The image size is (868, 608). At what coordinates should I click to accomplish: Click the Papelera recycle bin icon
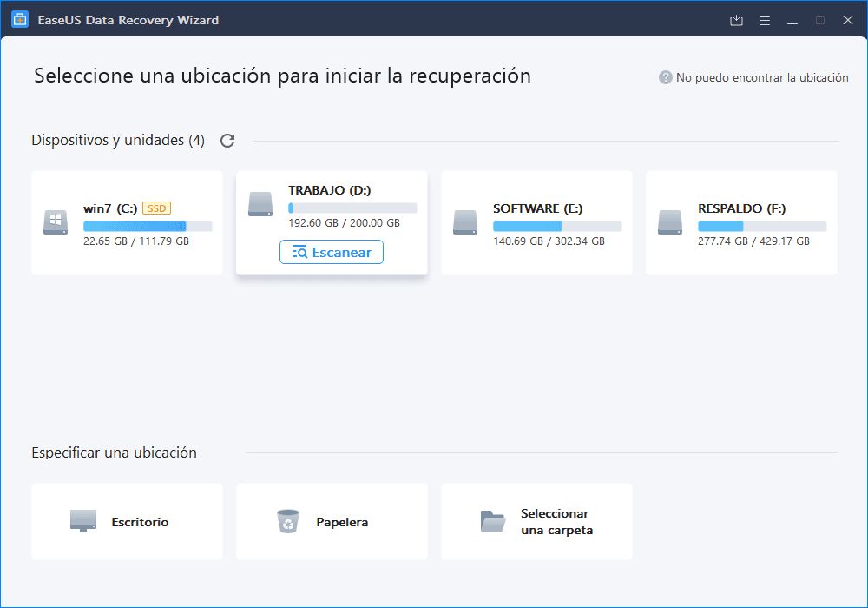[x=287, y=521]
